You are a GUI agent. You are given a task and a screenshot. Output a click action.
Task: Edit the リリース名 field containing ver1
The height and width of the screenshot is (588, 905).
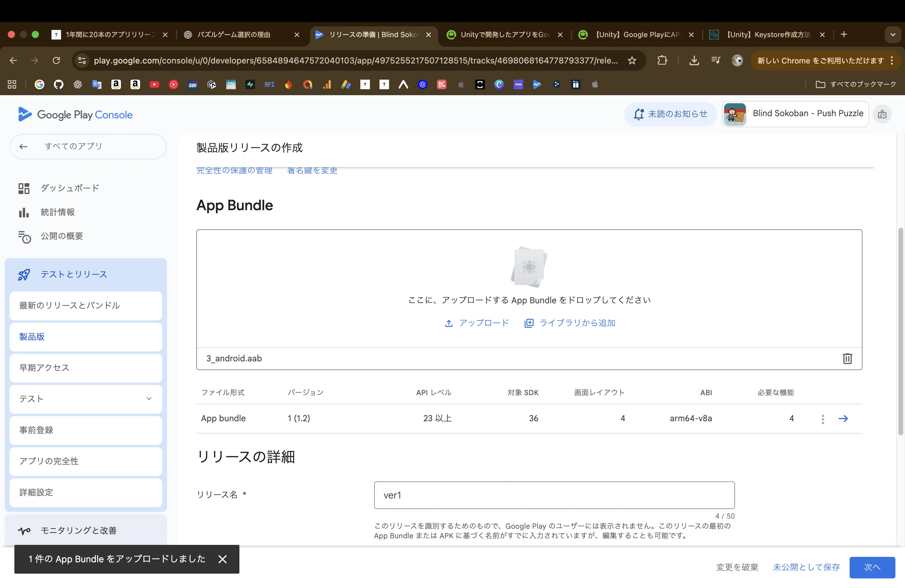554,495
